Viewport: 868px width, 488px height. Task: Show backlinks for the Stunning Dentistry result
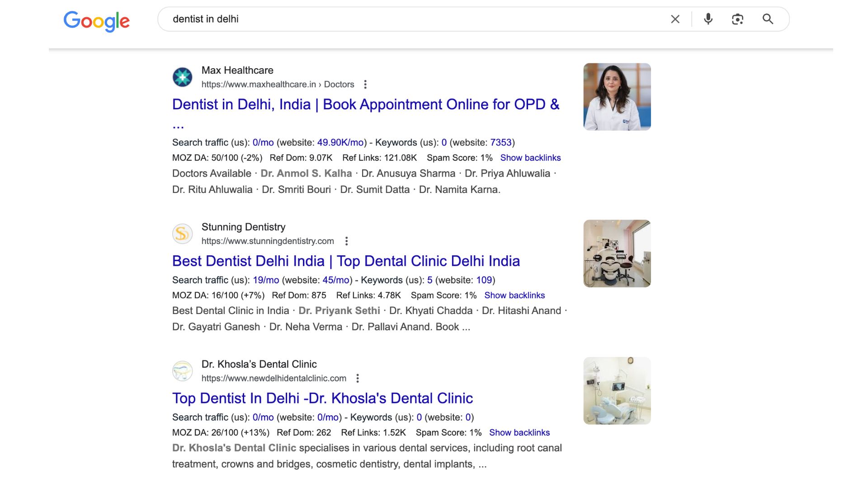514,295
